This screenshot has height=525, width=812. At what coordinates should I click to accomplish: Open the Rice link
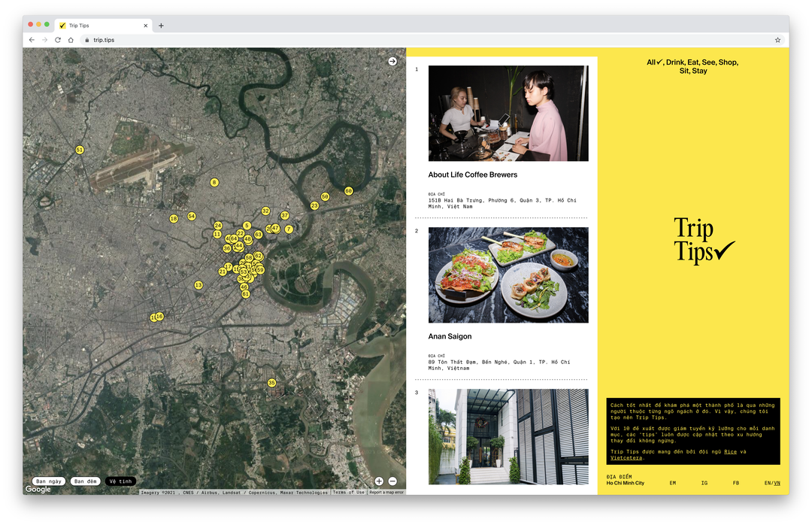point(730,452)
